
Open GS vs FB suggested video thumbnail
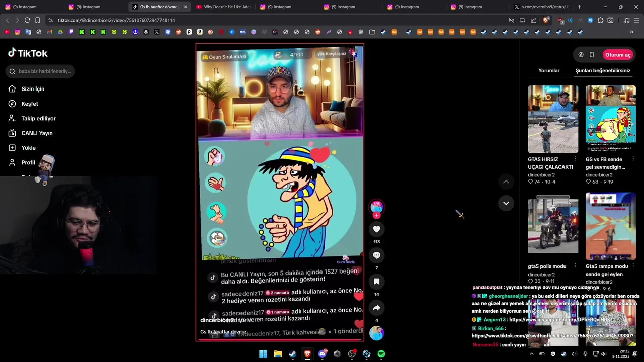click(611, 119)
